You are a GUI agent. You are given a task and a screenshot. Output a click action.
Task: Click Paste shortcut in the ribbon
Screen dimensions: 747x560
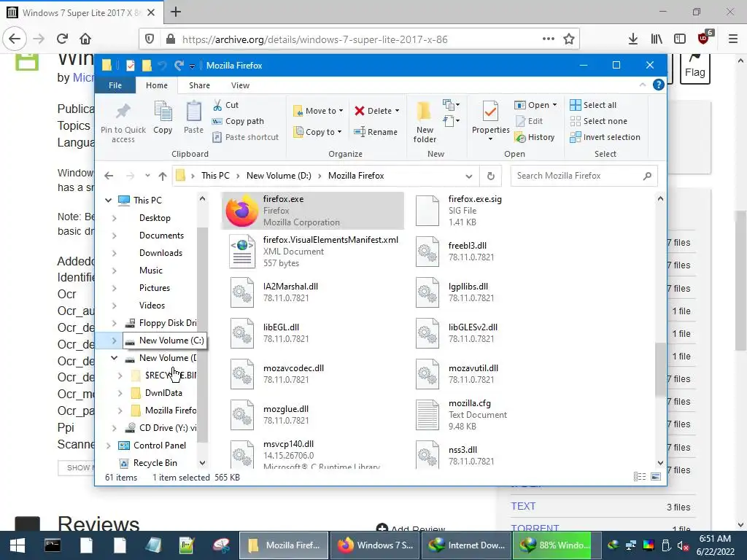point(246,137)
